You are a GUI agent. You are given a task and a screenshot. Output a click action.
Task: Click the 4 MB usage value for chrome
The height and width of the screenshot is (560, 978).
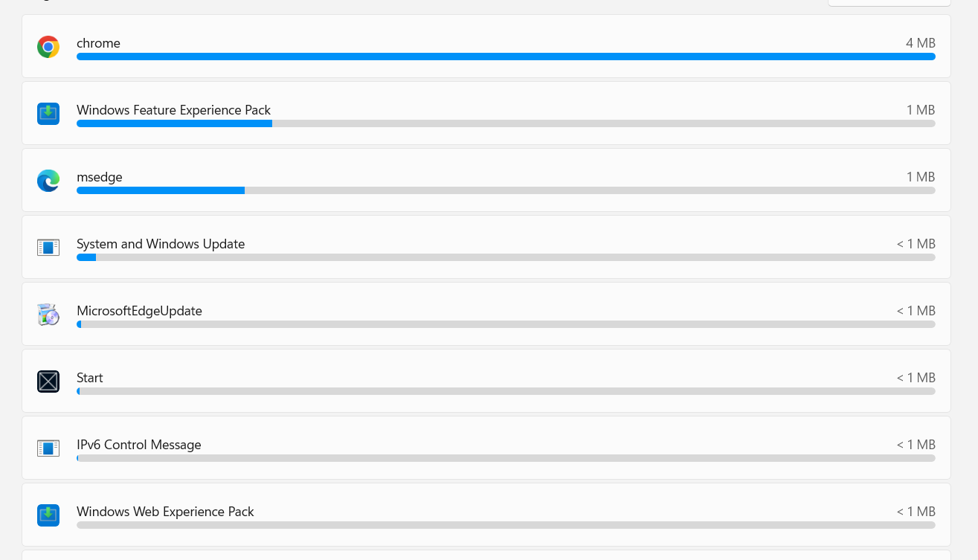coord(920,43)
